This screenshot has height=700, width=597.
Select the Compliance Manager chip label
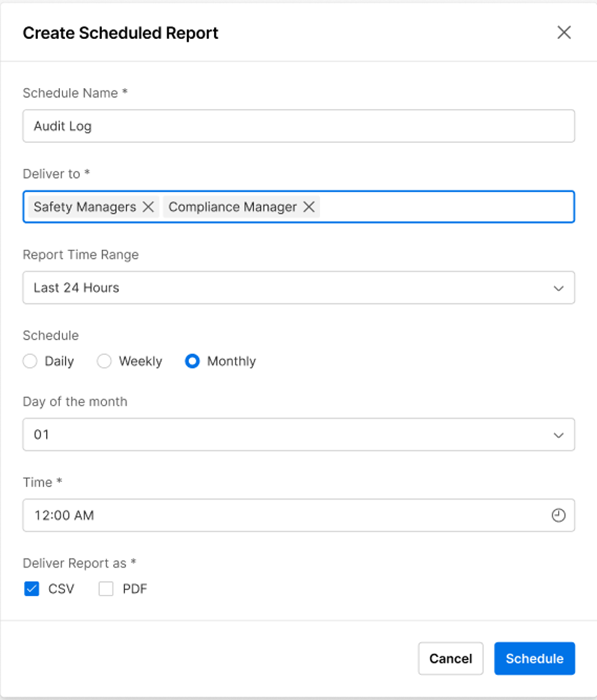(232, 207)
